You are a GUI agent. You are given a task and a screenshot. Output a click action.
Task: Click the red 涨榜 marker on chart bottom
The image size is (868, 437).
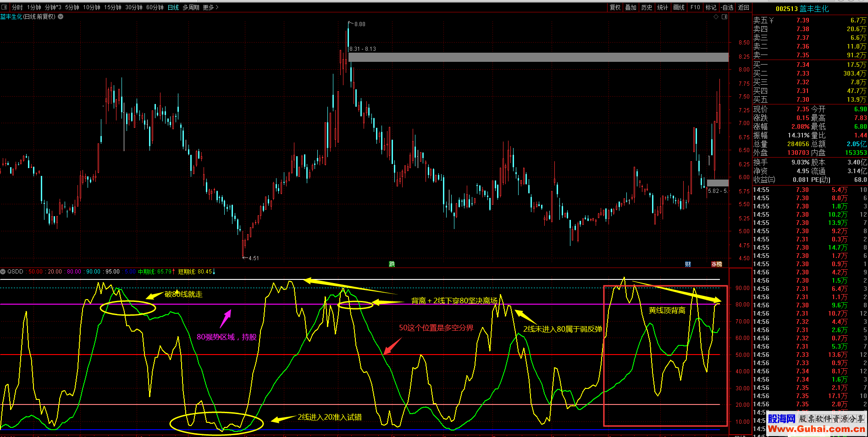tap(717, 264)
